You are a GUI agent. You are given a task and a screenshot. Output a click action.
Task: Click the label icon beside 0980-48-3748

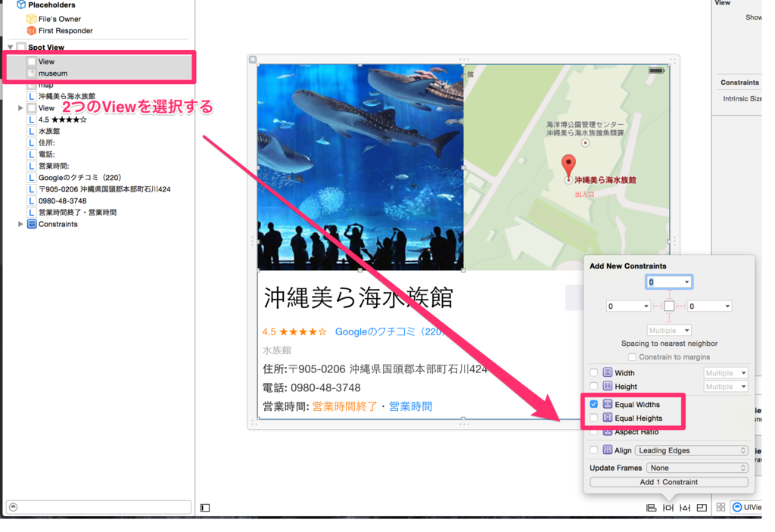tap(32, 201)
